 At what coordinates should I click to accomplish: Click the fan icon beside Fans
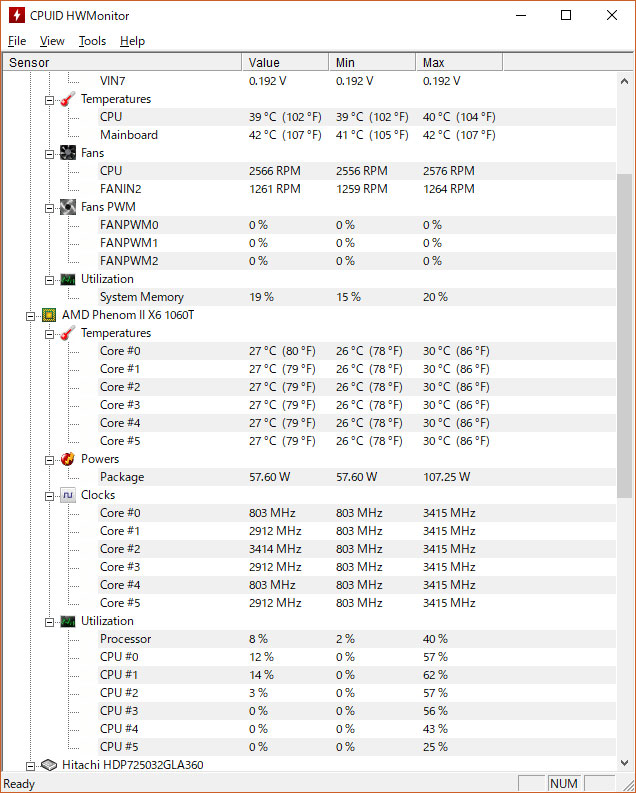pos(68,153)
